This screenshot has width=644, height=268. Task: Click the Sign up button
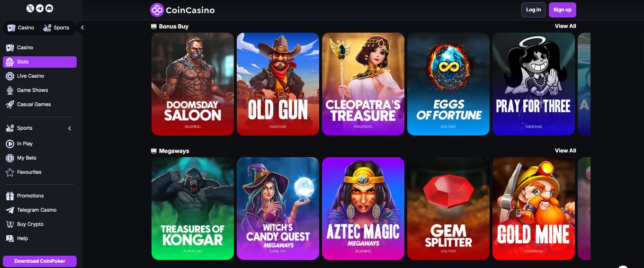point(563,9)
